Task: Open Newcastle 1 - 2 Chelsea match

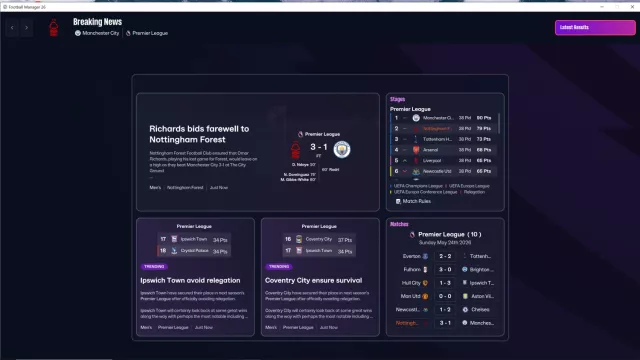Action: pyautogui.click(x=445, y=309)
